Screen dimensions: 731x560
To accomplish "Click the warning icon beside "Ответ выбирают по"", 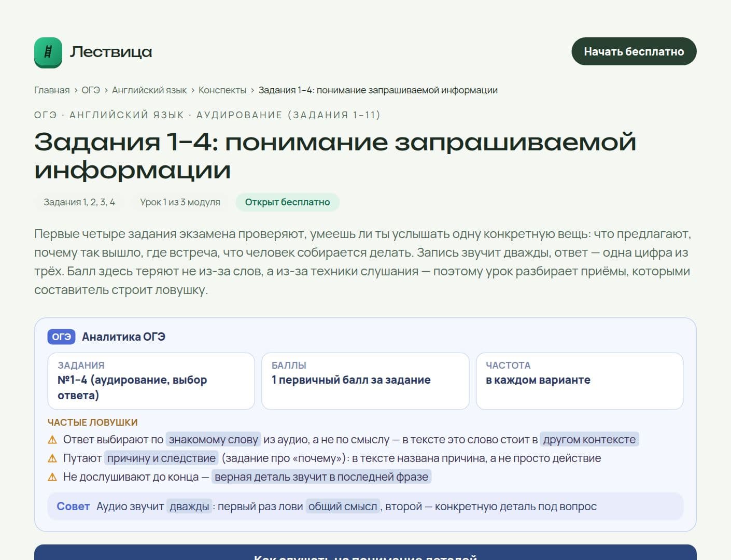I will 52,440.
